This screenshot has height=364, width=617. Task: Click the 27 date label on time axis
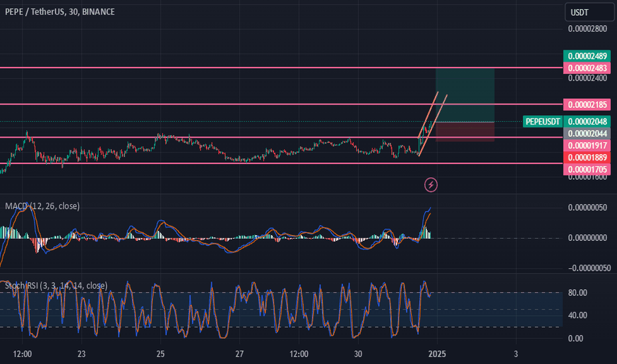(x=240, y=354)
